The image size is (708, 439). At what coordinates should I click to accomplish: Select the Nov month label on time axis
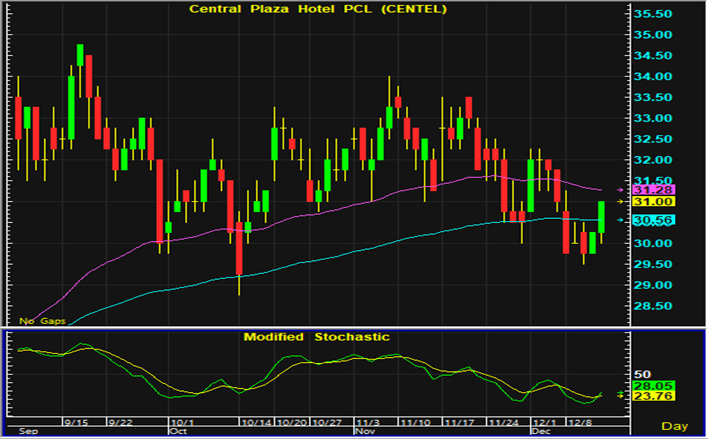point(364,432)
